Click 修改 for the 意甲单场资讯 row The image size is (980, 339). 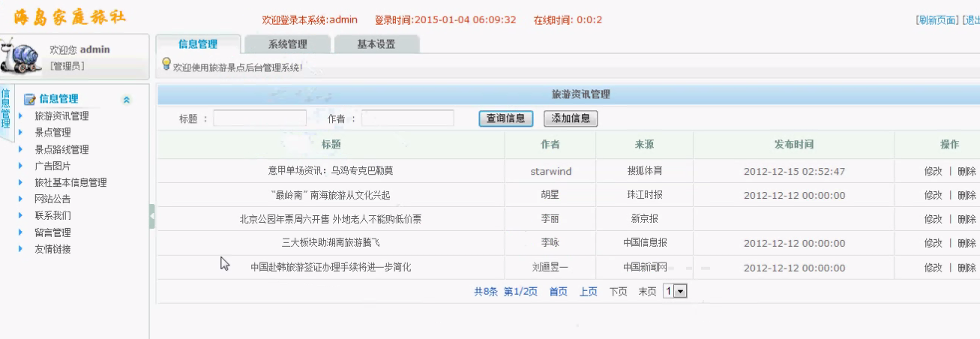click(933, 171)
